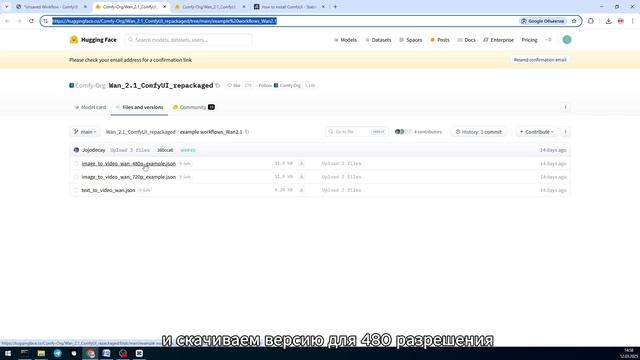The image size is (640, 360).
Task: Open Spaces in the Hugging Face navigation
Action: tap(411, 40)
